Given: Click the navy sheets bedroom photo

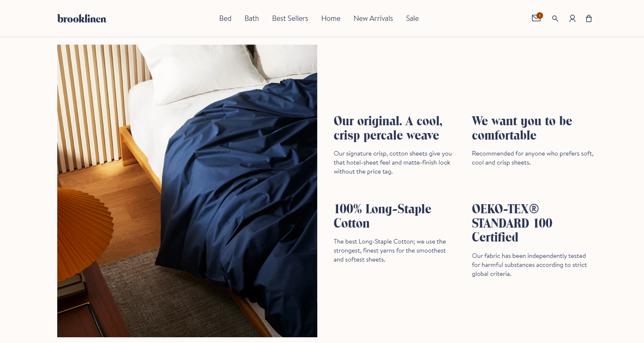Looking at the screenshot, I should coord(187,191).
